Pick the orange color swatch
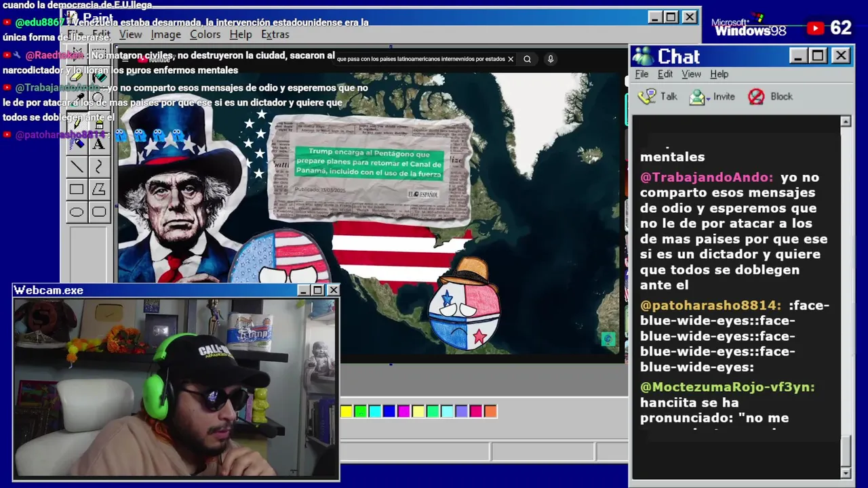 coord(490,411)
